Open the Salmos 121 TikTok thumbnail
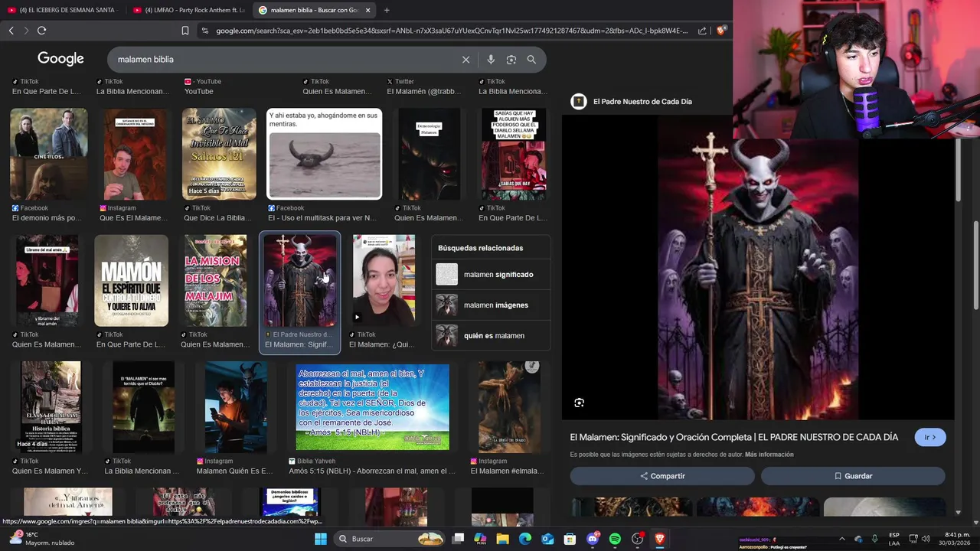 219,154
